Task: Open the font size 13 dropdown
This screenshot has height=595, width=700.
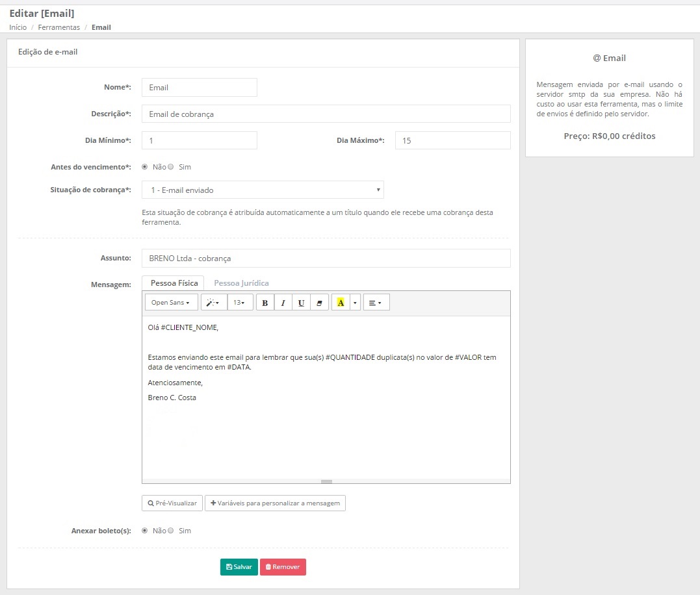Action: [x=240, y=303]
